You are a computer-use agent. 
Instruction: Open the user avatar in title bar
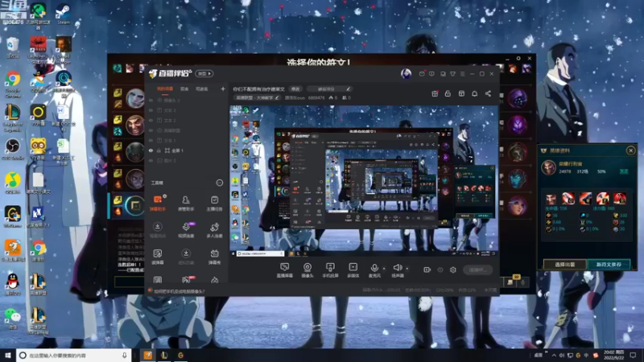coord(407,73)
